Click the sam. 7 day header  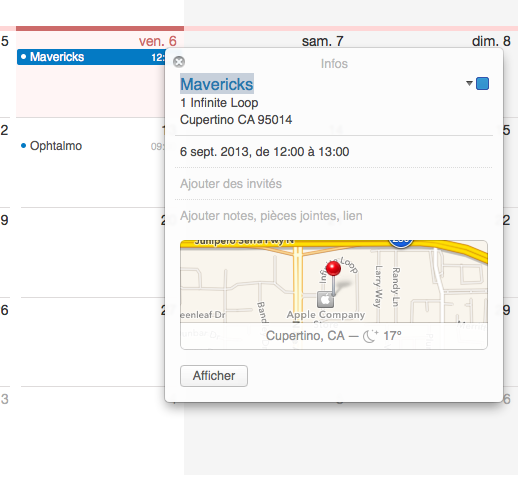coord(322,41)
